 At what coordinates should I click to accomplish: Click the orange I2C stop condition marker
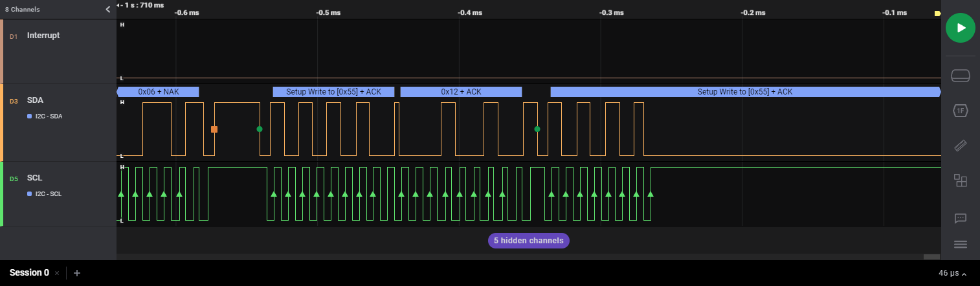[214, 129]
